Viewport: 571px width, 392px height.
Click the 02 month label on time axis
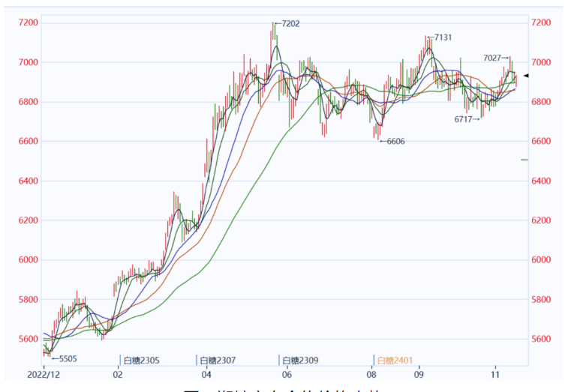click(x=118, y=373)
